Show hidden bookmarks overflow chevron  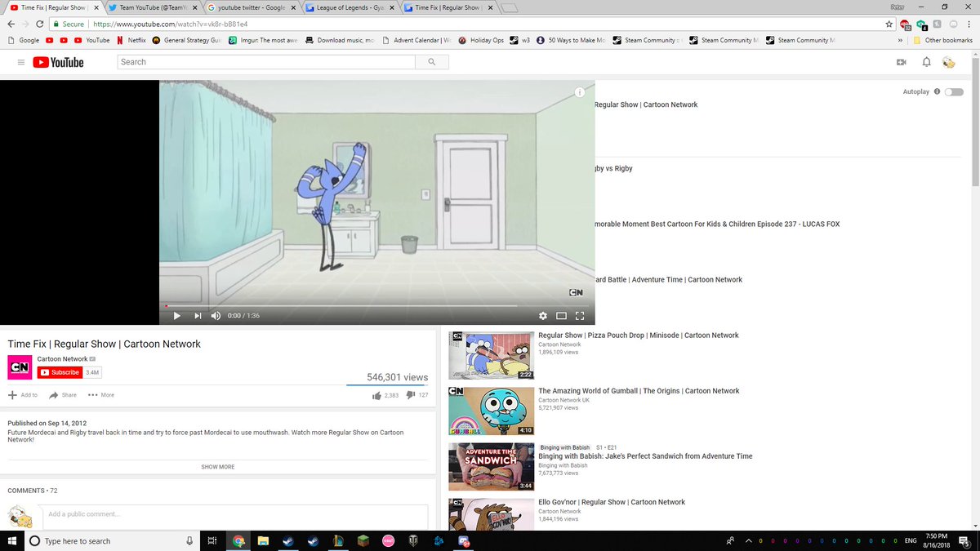tap(900, 40)
